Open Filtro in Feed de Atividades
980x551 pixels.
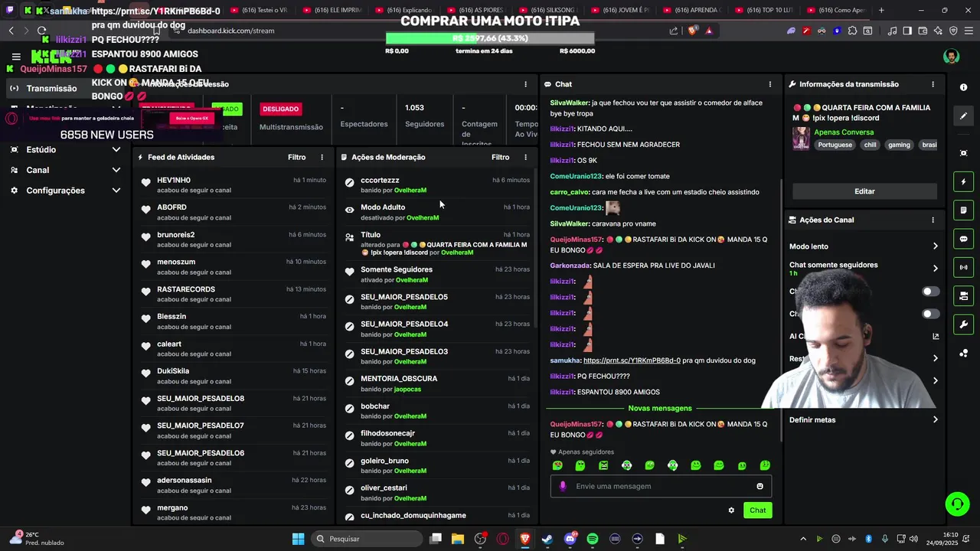[297, 157]
